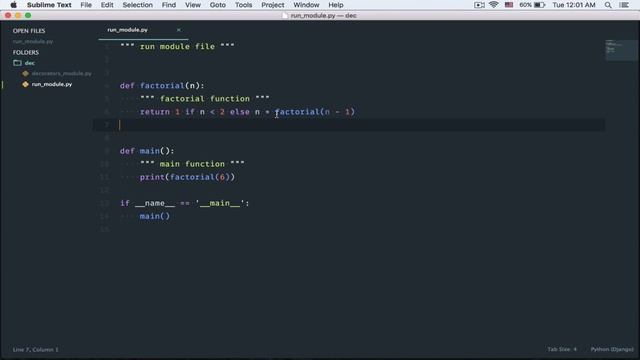Click the minimap code preview
Screen dimensions: 640x360
pyautogui.click(x=621, y=50)
